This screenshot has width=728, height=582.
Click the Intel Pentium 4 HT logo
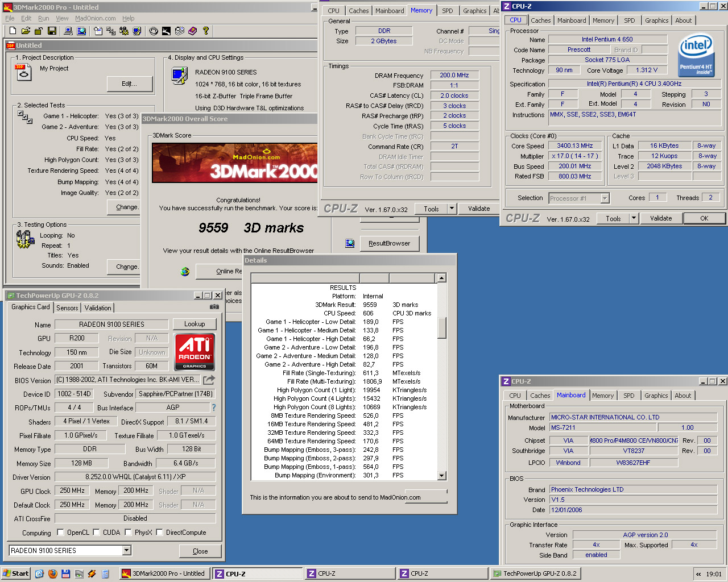click(x=696, y=56)
